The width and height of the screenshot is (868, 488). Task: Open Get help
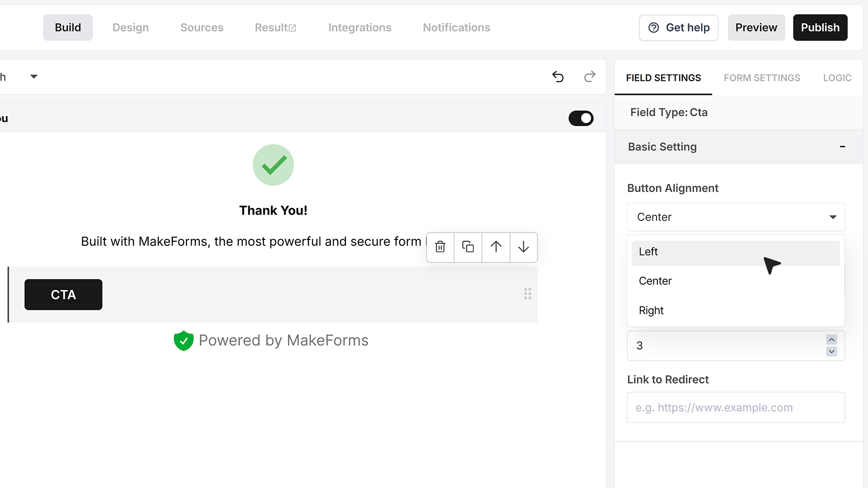click(x=678, y=28)
